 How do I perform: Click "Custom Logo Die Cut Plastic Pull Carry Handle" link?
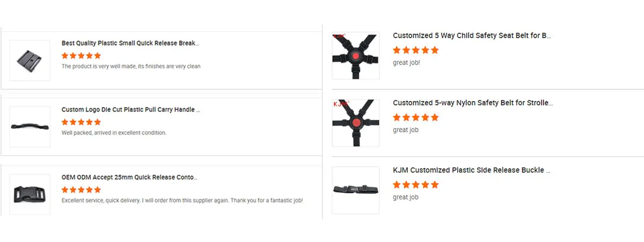pos(130,110)
